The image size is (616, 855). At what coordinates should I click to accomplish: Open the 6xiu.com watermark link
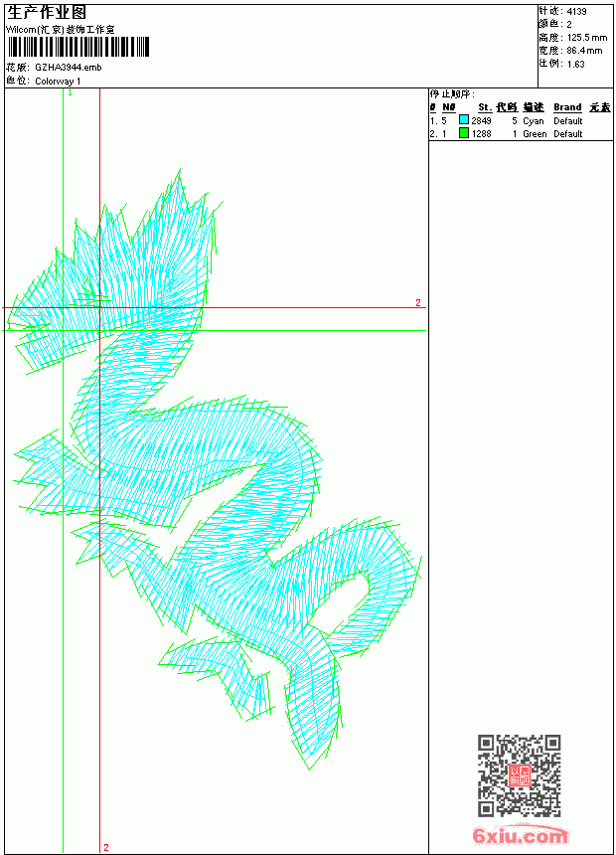(x=520, y=836)
